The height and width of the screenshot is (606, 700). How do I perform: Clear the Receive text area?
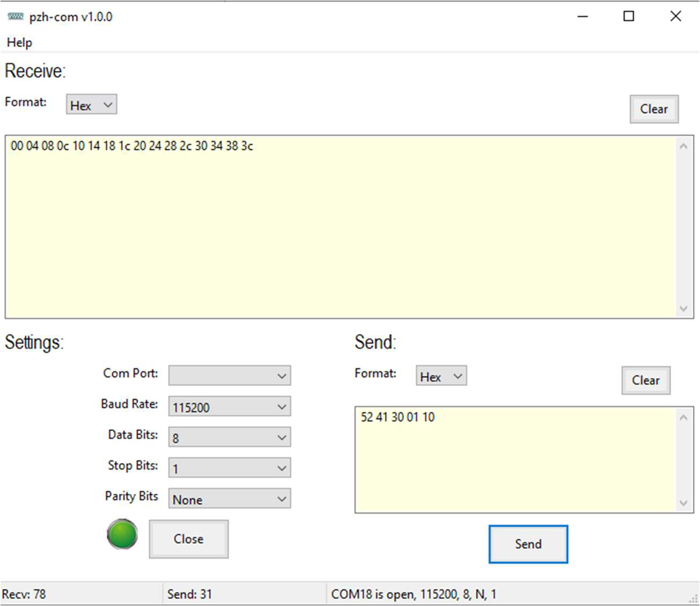(654, 109)
